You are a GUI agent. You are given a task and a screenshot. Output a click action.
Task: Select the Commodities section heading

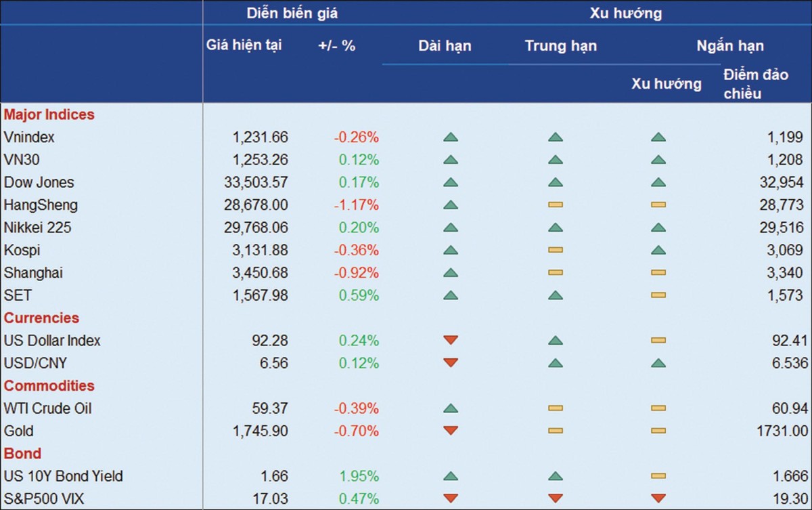click(x=49, y=385)
